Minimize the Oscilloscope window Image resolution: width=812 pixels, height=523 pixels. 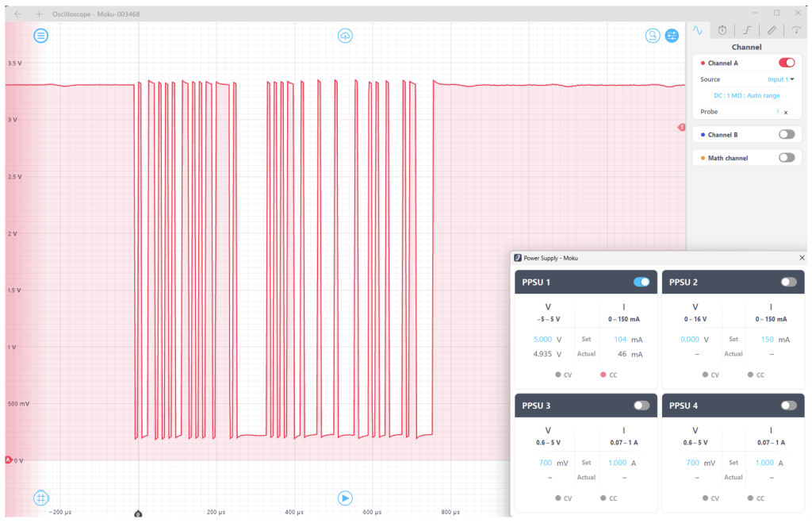[x=755, y=13]
